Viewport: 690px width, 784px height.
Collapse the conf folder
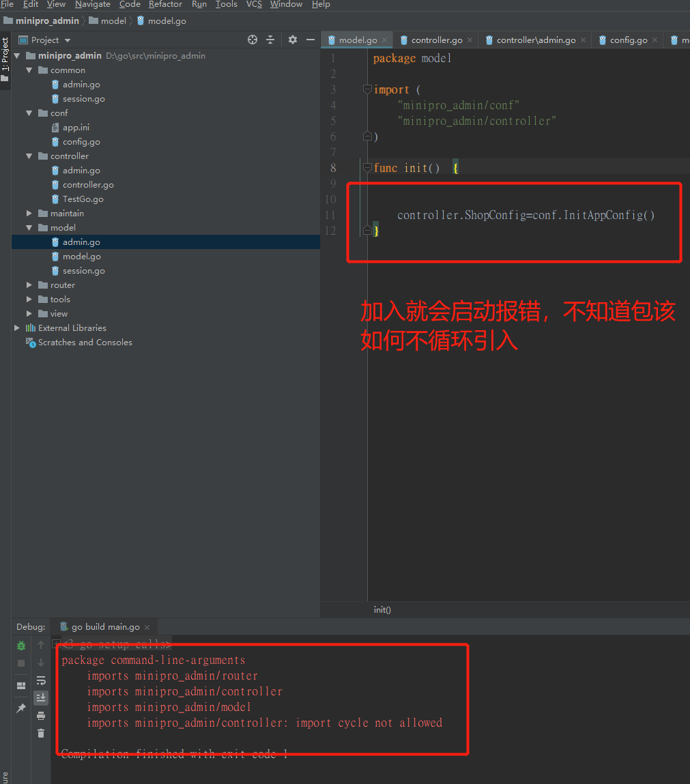[x=29, y=113]
